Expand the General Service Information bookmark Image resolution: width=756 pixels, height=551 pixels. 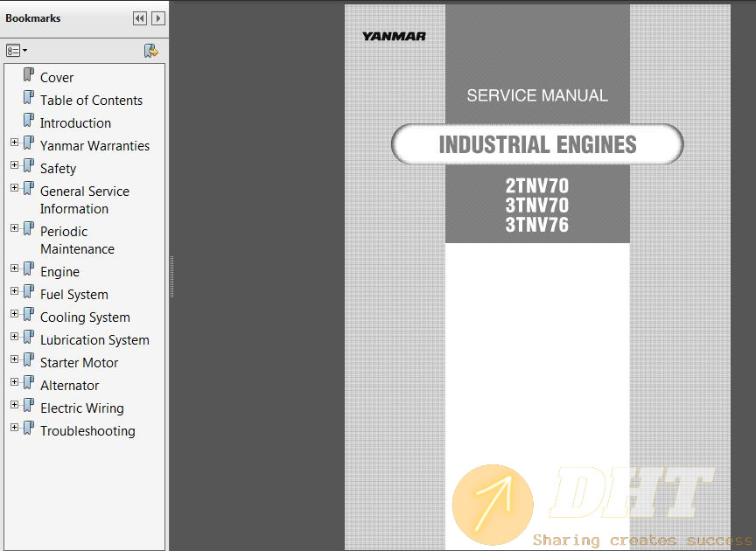[15, 187]
